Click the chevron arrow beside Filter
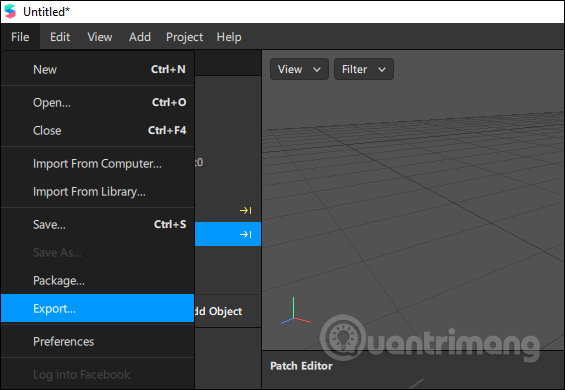 click(382, 69)
